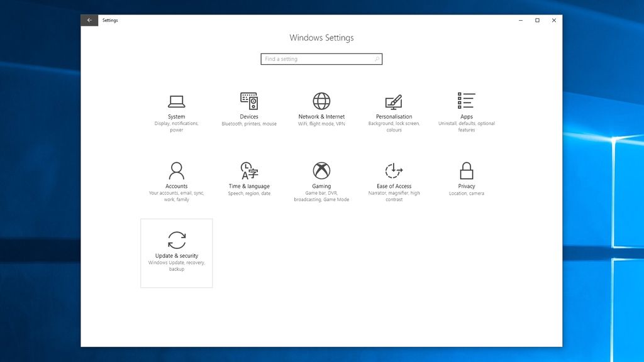Open Apps settings
Viewport: 644px width, 362px height.
point(466,107)
